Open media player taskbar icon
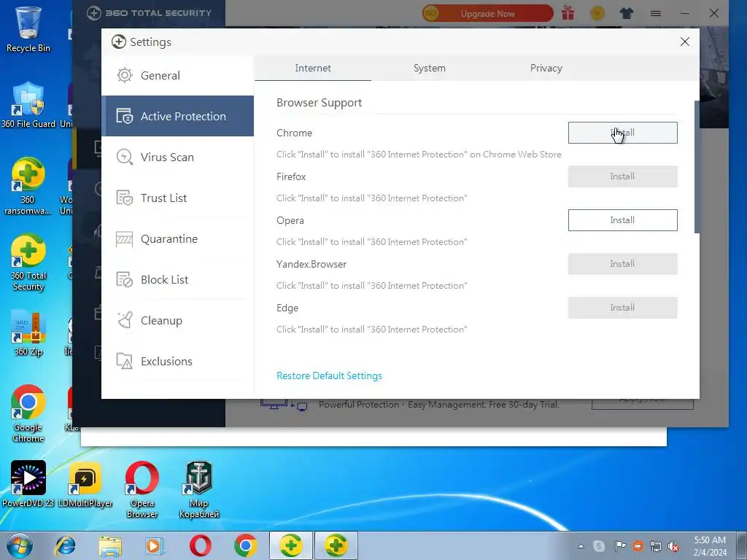 coord(155,545)
